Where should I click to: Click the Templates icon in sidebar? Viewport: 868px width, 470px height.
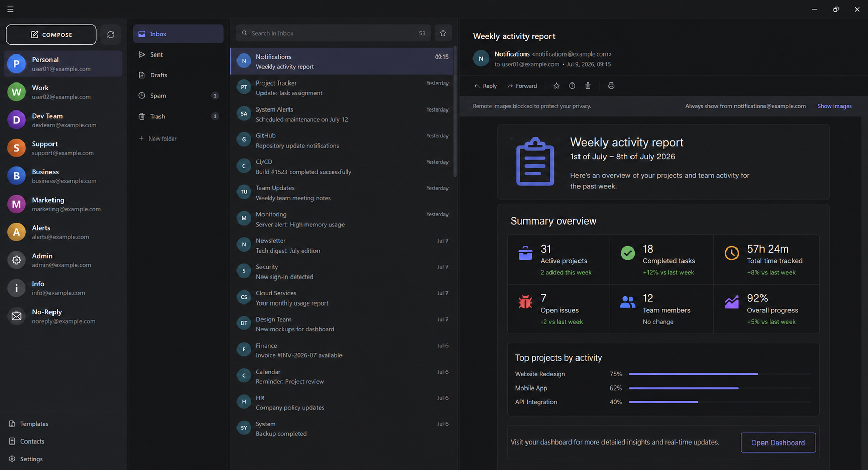coord(12,424)
